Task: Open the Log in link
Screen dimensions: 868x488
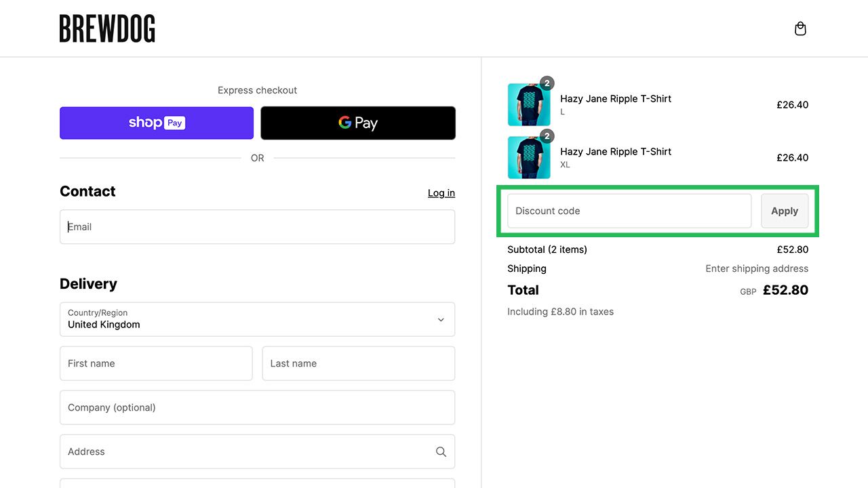Action: (x=441, y=193)
